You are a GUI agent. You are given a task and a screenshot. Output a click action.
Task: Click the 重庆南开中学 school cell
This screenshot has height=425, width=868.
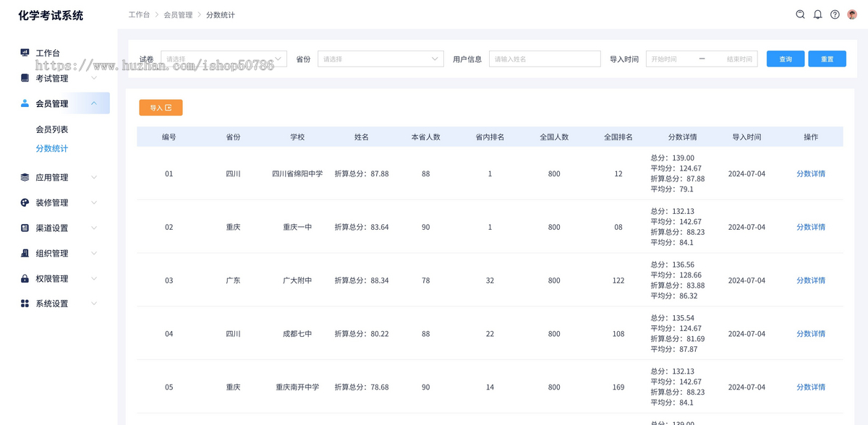[x=297, y=387]
